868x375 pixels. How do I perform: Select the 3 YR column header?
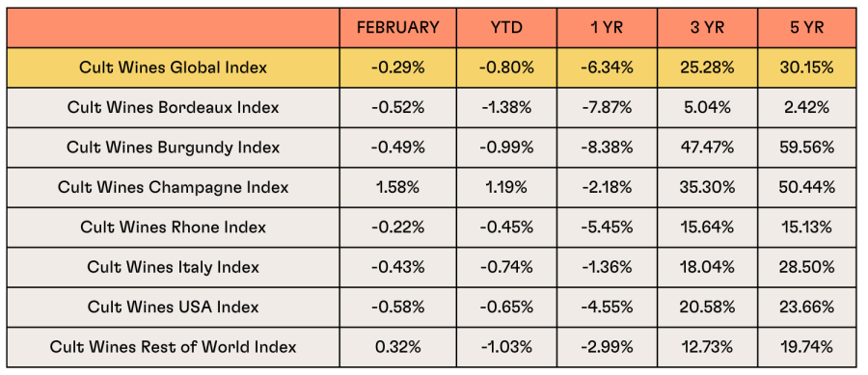coord(707,28)
